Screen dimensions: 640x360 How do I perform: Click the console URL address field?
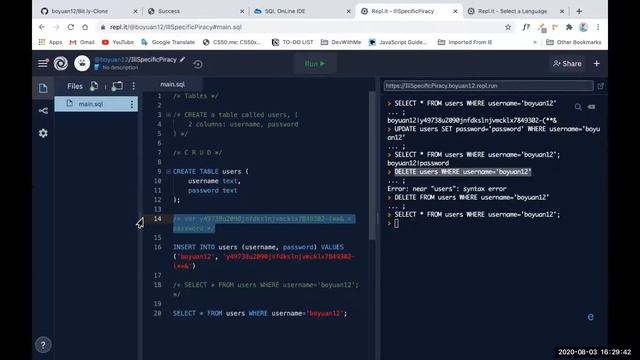(488, 86)
